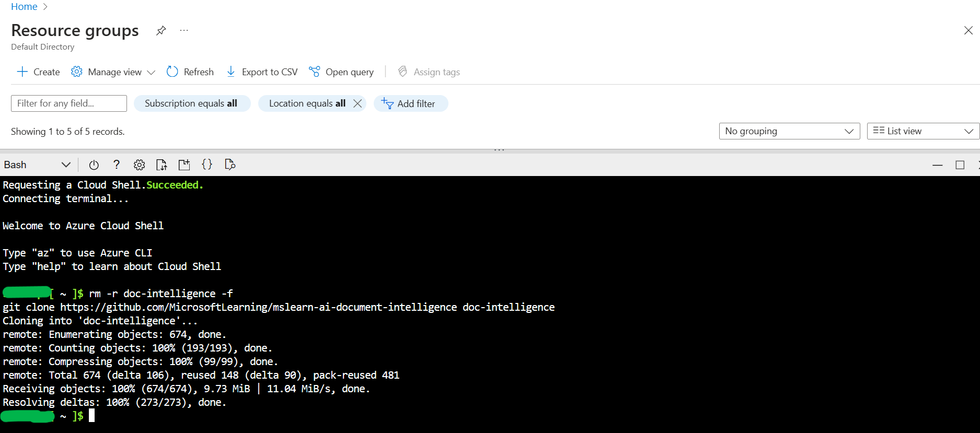The width and height of the screenshot is (980, 433).
Task: Click the Export download arrow icon
Action: [230, 72]
